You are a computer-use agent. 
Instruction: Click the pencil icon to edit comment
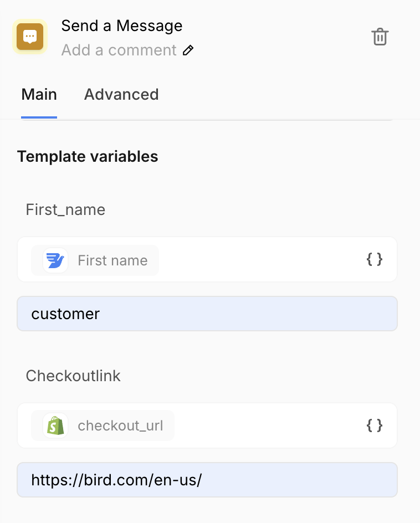(188, 50)
